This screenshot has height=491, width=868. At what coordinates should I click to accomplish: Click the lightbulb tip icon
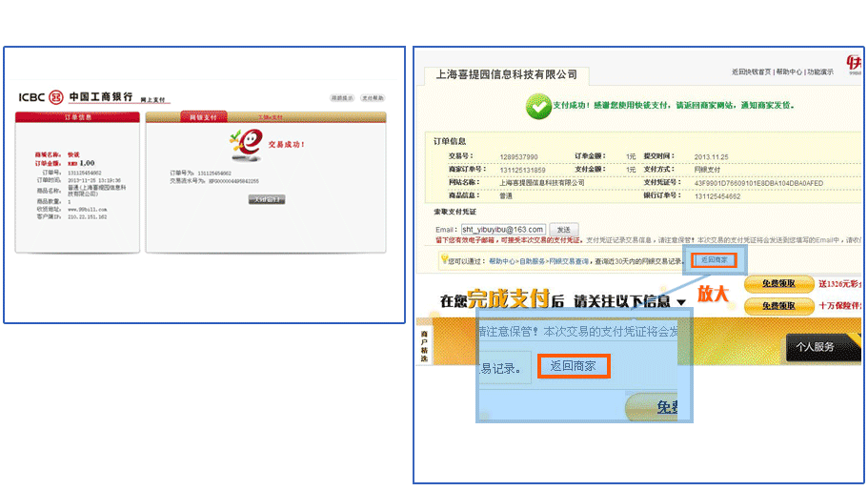point(442,259)
